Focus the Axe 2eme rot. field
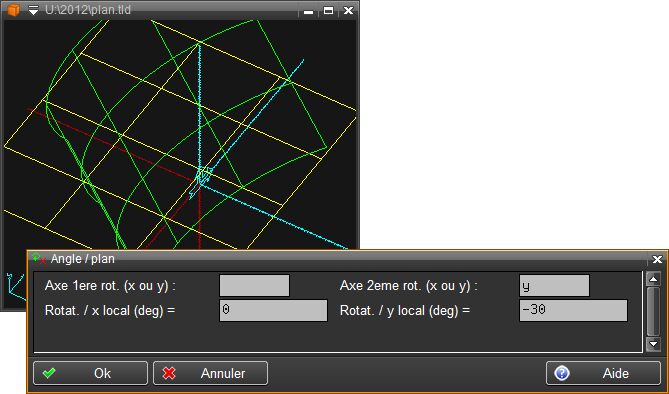The width and height of the screenshot is (669, 394). click(x=554, y=286)
